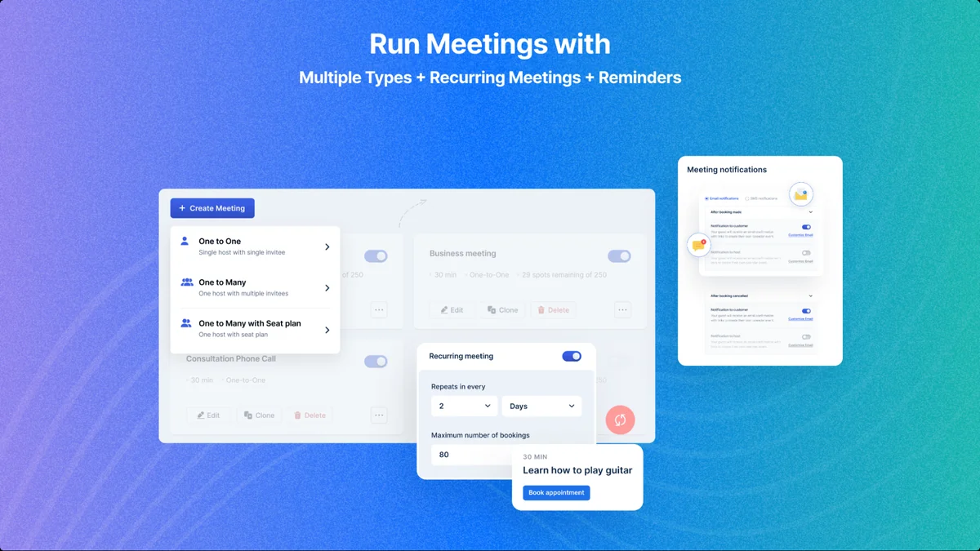Collapse the After booking made section
Viewport: 980px width, 551px height.
(810, 212)
